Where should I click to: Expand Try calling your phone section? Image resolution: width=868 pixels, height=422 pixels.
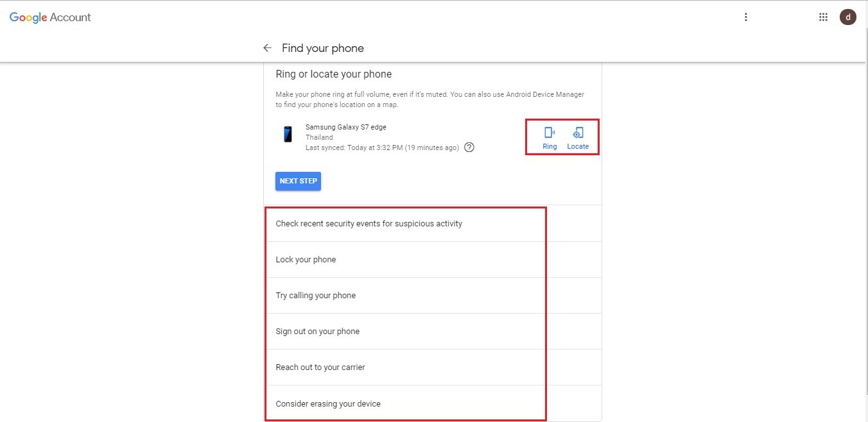(315, 296)
